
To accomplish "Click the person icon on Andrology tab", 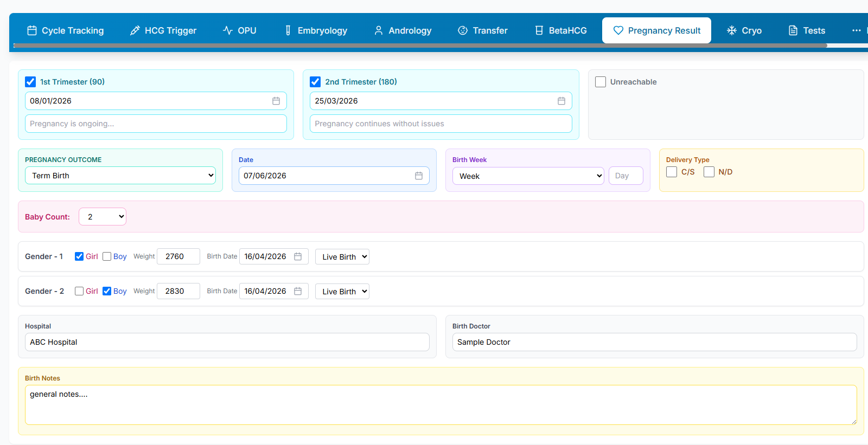I will [379, 30].
